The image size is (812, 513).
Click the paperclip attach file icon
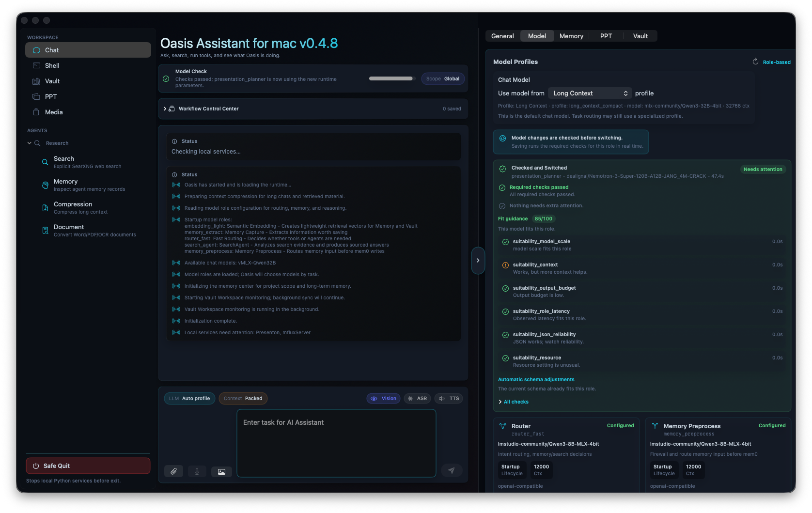tap(173, 471)
